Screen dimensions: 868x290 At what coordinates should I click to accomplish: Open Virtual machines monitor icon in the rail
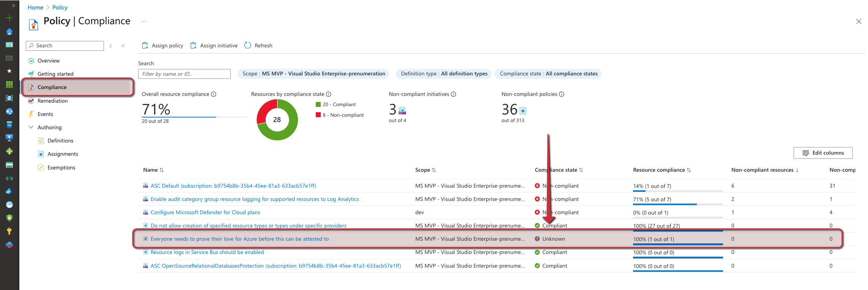coord(9,138)
